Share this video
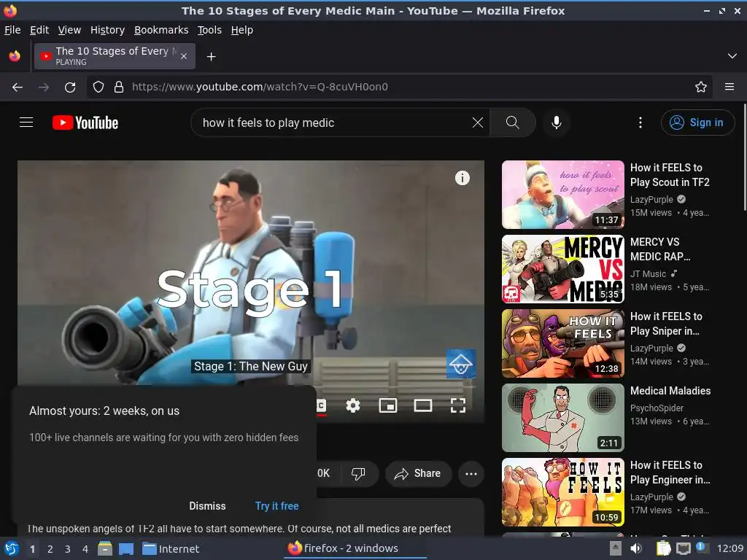The width and height of the screenshot is (747, 560). tap(418, 473)
